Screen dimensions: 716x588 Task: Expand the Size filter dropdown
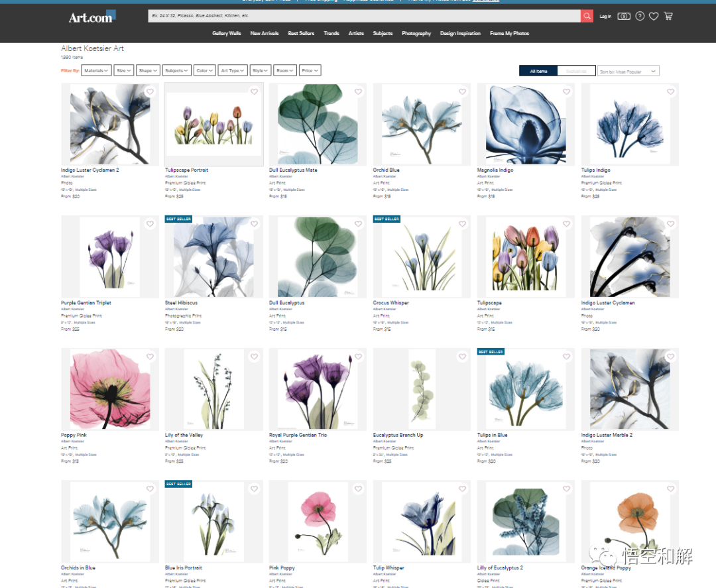coord(124,70)
